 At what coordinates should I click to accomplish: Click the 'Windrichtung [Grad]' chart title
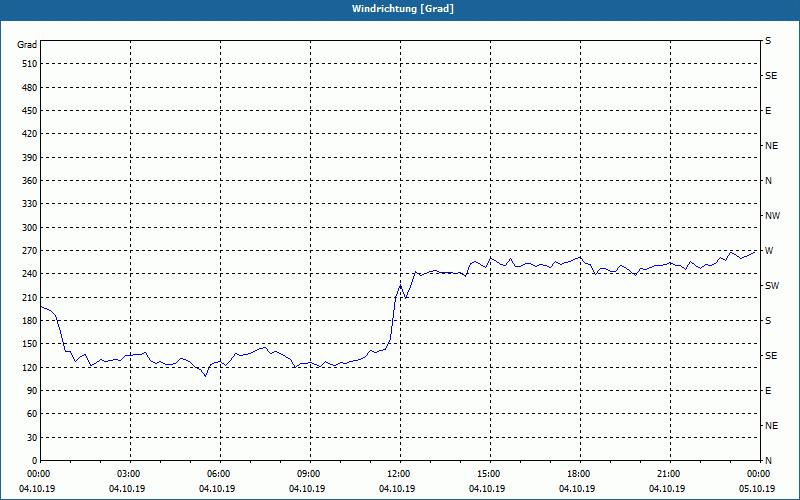coord(403,9)
